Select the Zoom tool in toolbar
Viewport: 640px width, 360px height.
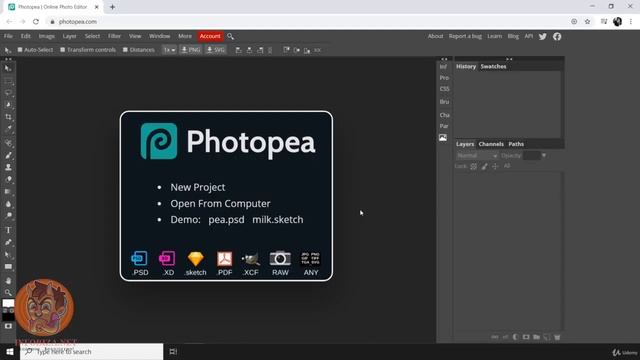(x=8, y=293)
